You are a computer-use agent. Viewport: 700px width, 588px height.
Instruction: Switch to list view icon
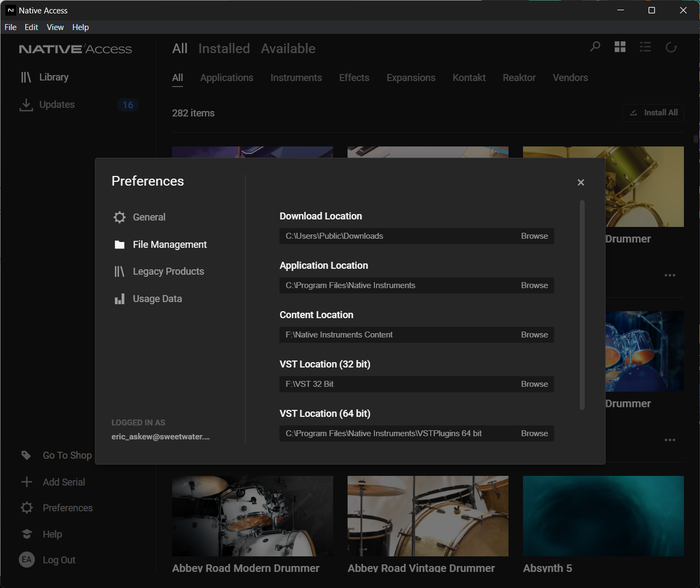645,47
